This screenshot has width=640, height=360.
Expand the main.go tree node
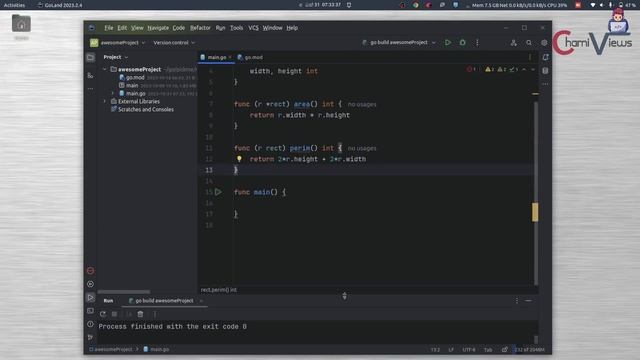pos(113,93)
